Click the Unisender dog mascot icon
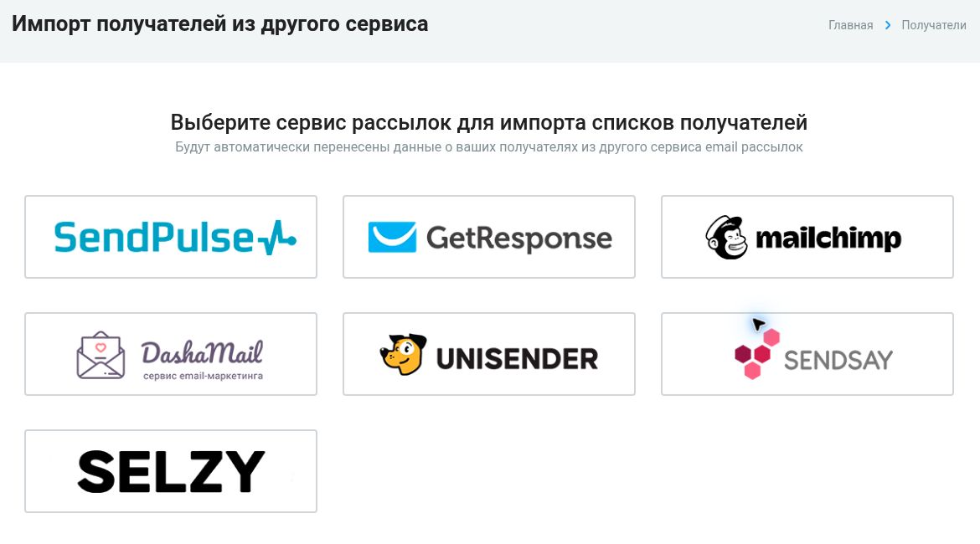This screenshot has height=544, width=980. 404,354
